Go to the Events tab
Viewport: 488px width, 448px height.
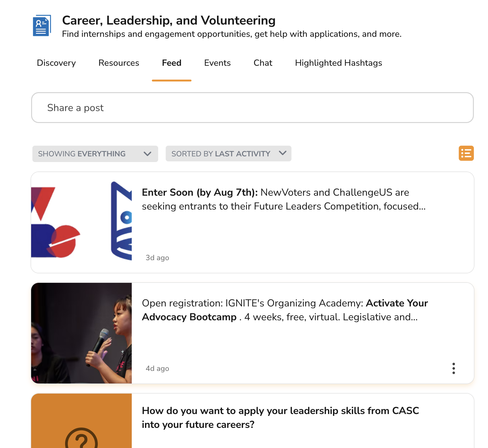point(218,63)
